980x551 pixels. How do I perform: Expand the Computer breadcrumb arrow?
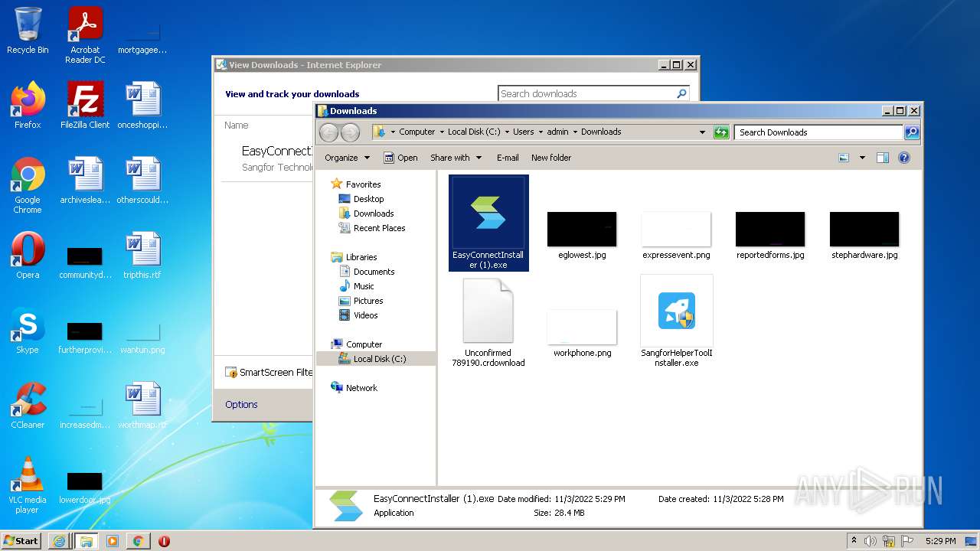pos(442,132)
